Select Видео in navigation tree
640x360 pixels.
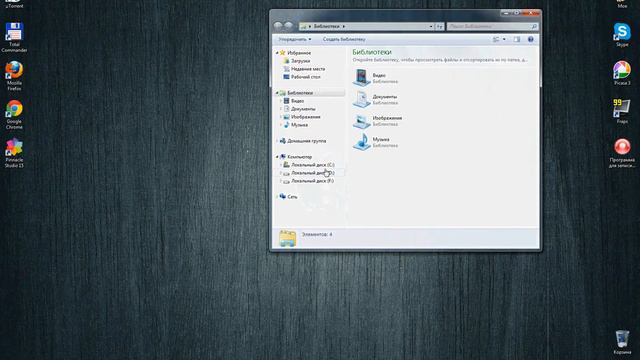click(x=297, y=101)
